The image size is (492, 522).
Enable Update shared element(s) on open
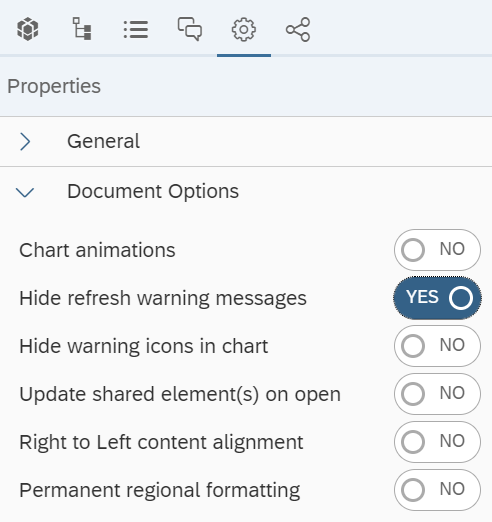pyautogui.click(x=437, y=394)
